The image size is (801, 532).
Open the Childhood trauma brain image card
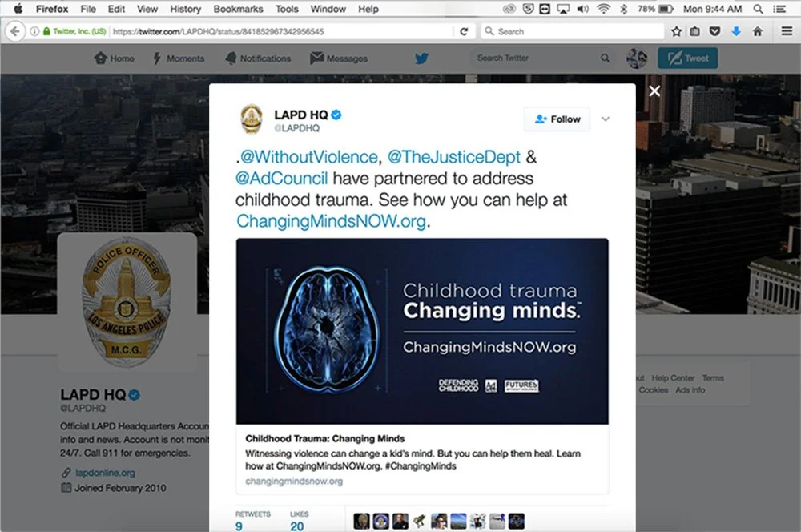[422, 331]
